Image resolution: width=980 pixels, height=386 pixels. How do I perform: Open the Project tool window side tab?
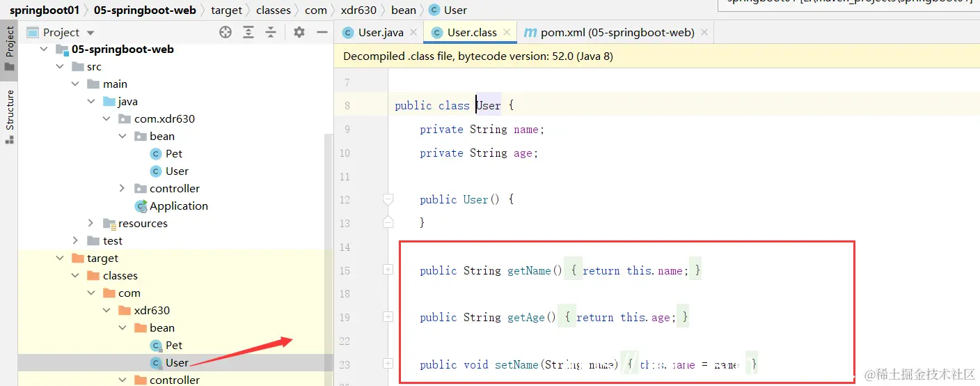tap(9, 49)
